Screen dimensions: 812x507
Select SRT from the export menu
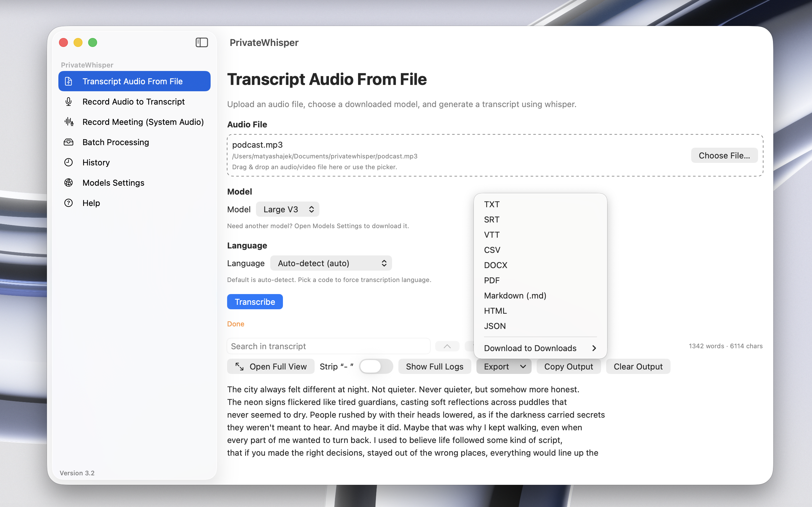tap(492, 220)
